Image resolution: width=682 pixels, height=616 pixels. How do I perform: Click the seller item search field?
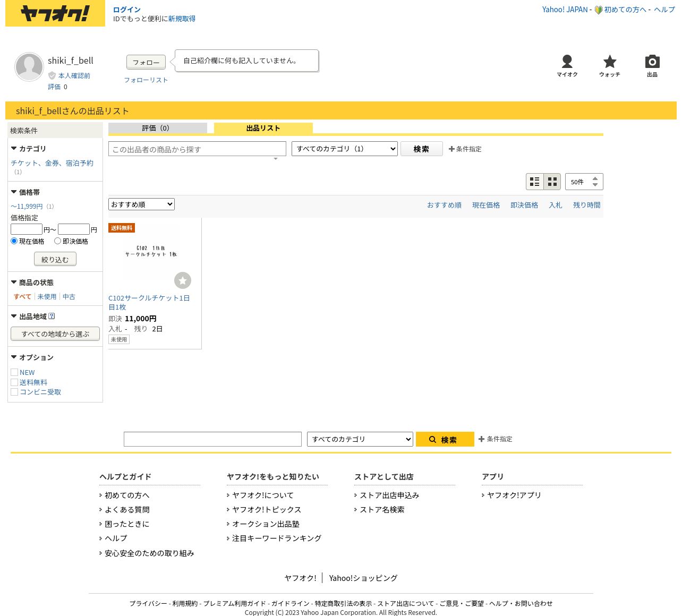197,149
